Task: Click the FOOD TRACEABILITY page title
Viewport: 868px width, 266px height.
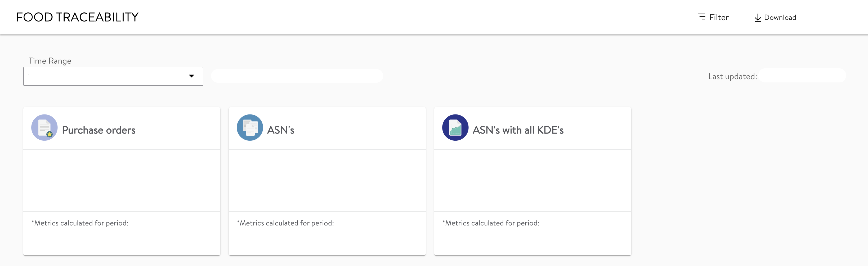Action: pos(78,17)
